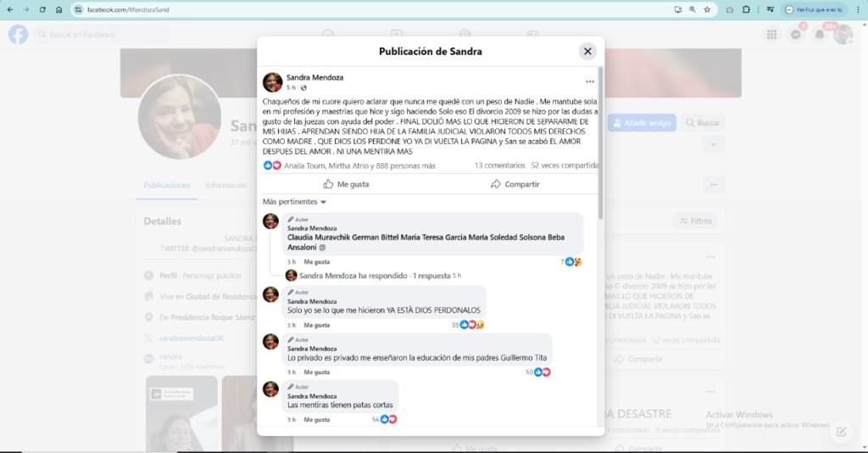Click the zoom magnifier icon in address bar
868x453 pixels.
tap(693, 9)
